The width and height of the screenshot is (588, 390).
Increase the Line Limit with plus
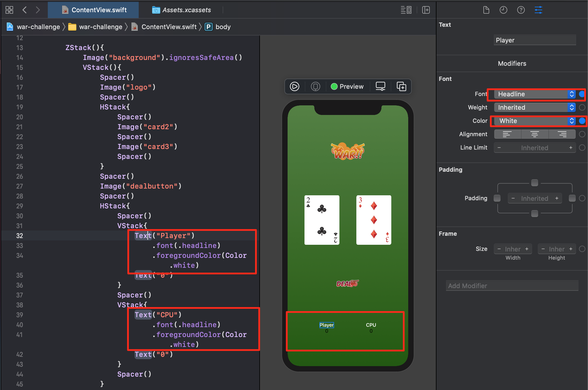pos(571,148)
